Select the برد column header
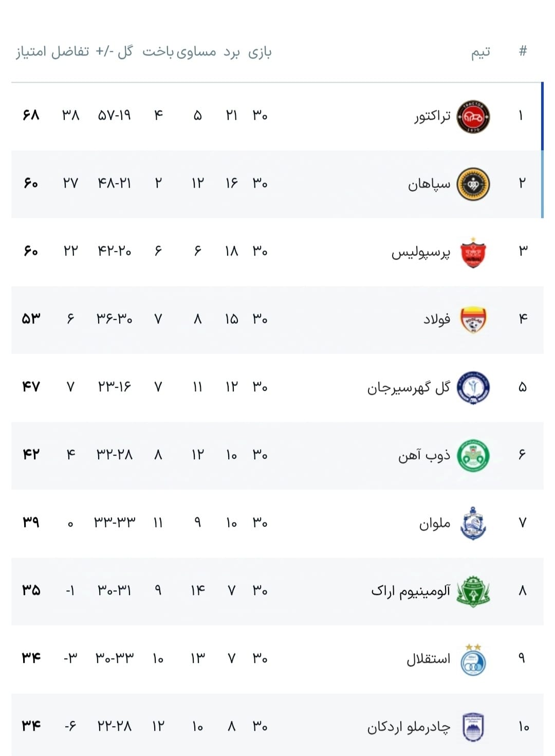Viewport: 555px width, 756px height. (232, 52)
